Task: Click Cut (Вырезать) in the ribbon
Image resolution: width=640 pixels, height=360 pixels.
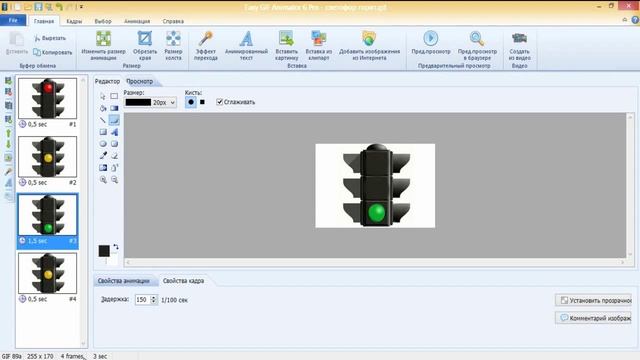Action: pos(50,38)
